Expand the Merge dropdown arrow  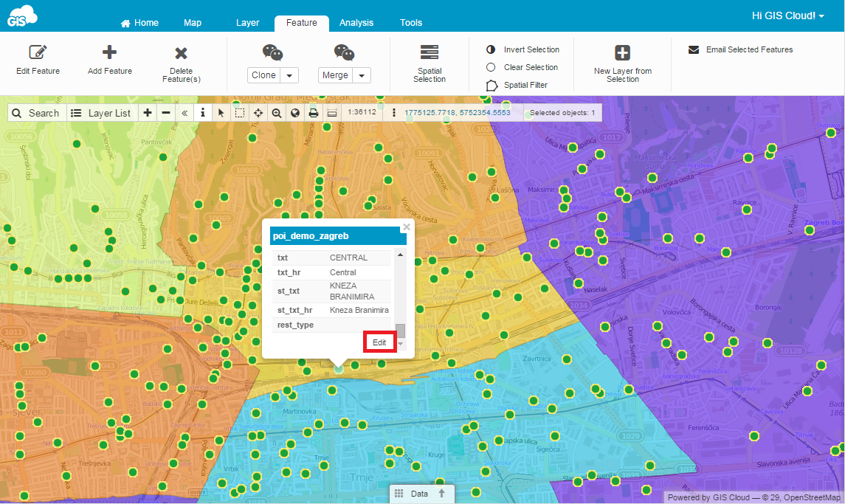362,75
